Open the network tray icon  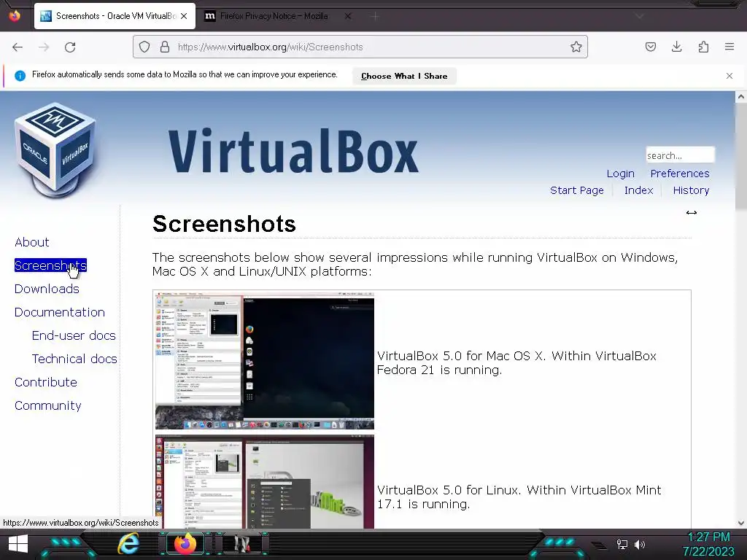[622, 544]
